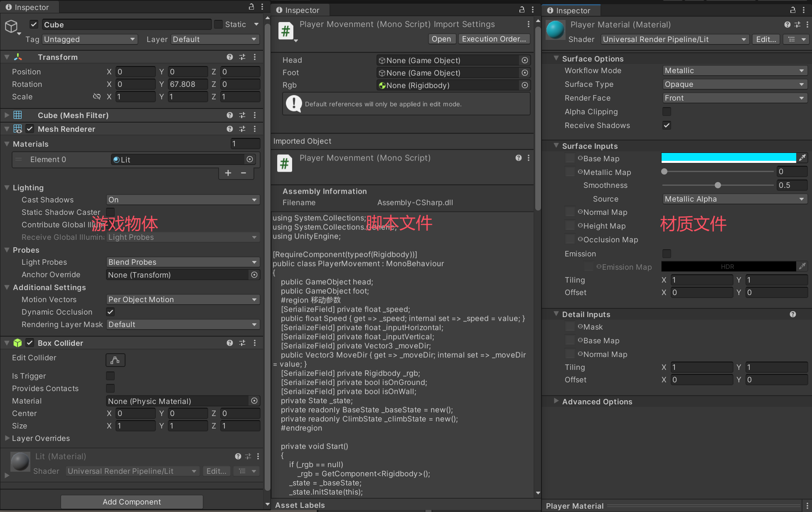Screen dimensions: 812x512
Task: Click the Metallic Map slider
Action: (717, 171)
